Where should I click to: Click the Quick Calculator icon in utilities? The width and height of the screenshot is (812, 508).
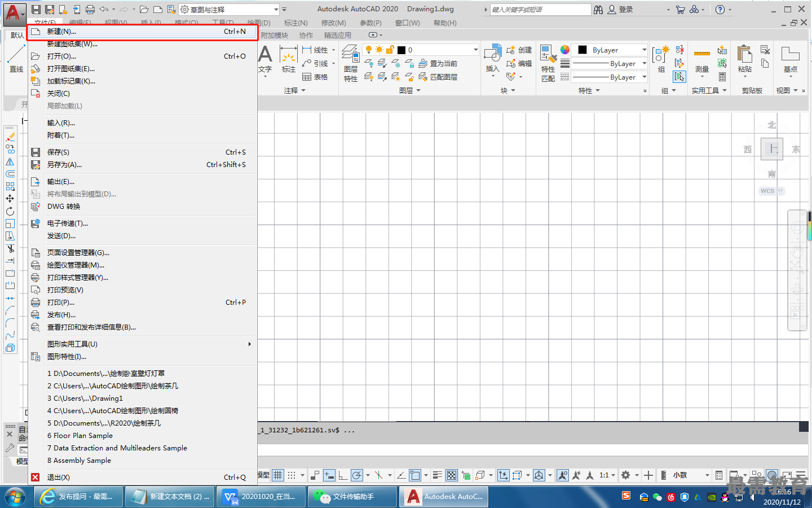(722, 77)
